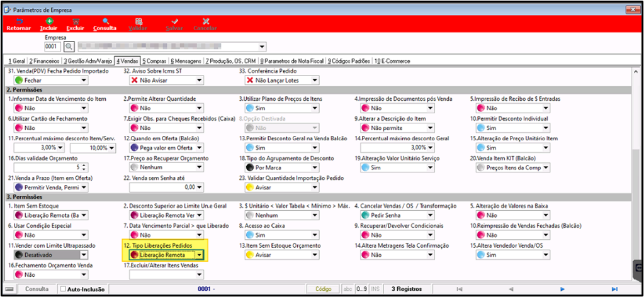Viewport: 644px width, 297px height.
Task: Click the Retornar toolbar icon
Action: coord(18,21)
